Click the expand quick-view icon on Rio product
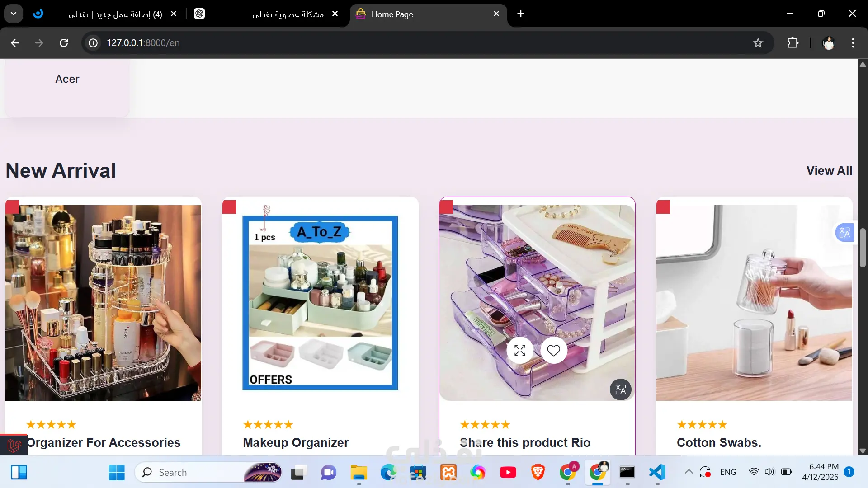The width and height of the screenshot is (868, 488). coord(520,350)
